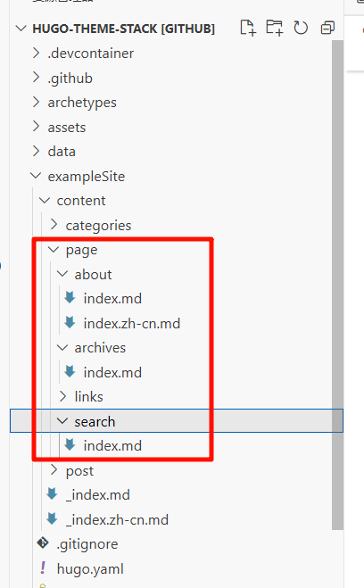Collapse the exampleSite folder chevron
The width and height of the screenshot is (364, 588).
[x=36, y=176]
